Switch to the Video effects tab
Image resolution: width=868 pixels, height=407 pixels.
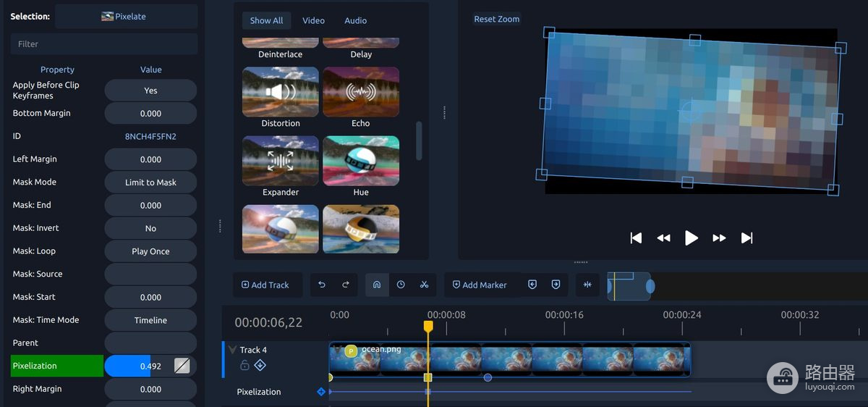pos(313,20)
